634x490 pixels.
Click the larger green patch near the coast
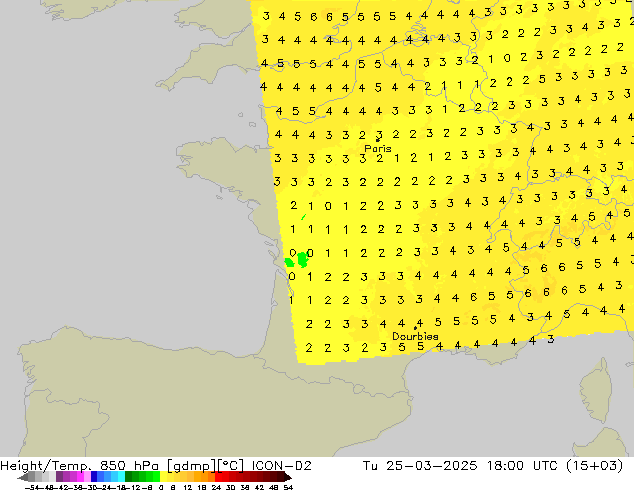click(303, 260)
